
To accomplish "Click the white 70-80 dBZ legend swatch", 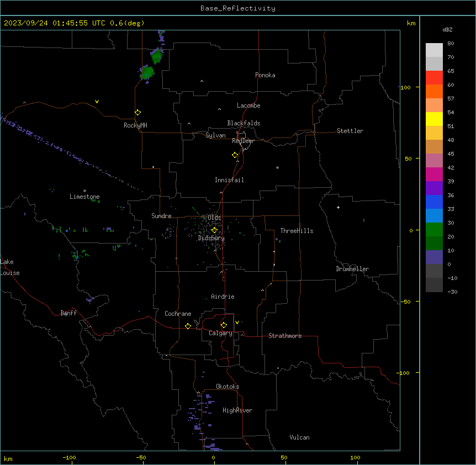I will coord(434,50).
